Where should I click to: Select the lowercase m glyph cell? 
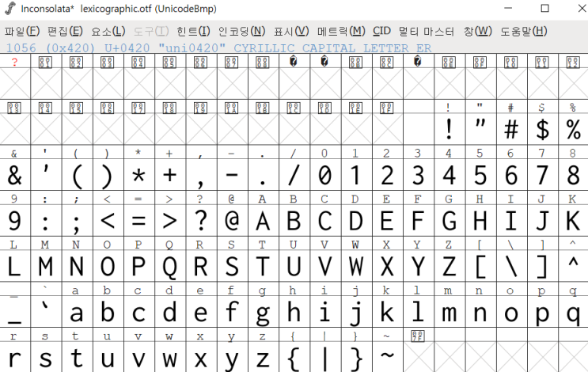[x=450, y=312]
